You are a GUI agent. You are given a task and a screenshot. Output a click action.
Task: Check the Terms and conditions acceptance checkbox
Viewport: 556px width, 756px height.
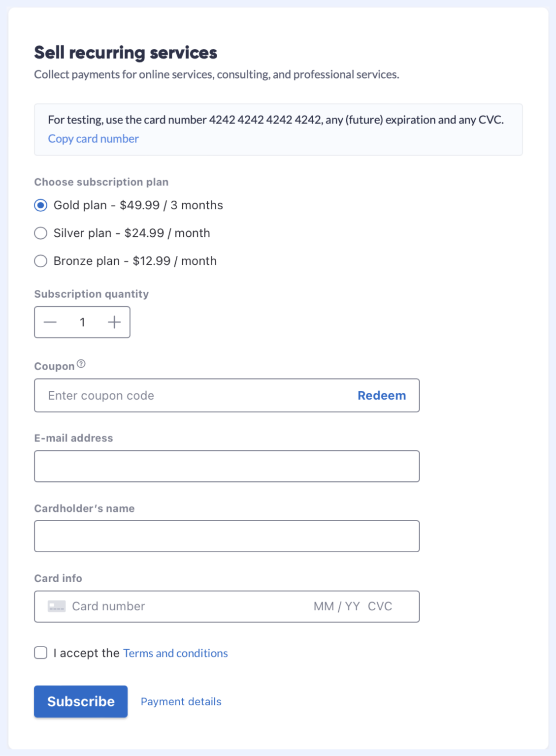(40, 653)
